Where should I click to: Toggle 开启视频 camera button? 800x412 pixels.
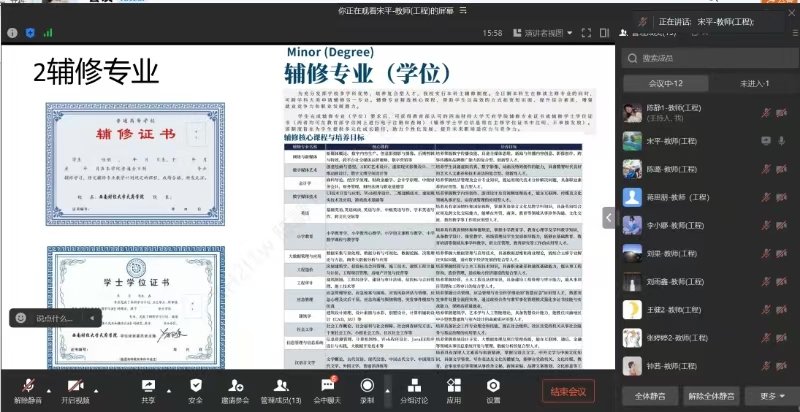coord(74,385)
